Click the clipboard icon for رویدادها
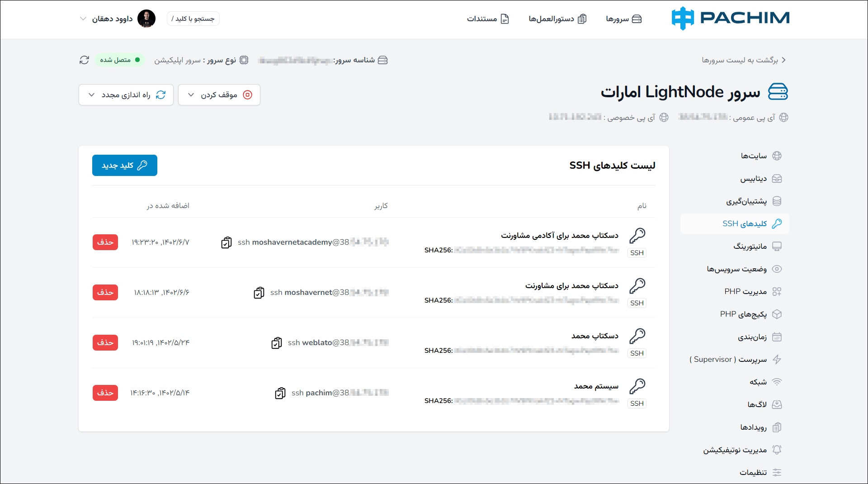 pos(777,427)
